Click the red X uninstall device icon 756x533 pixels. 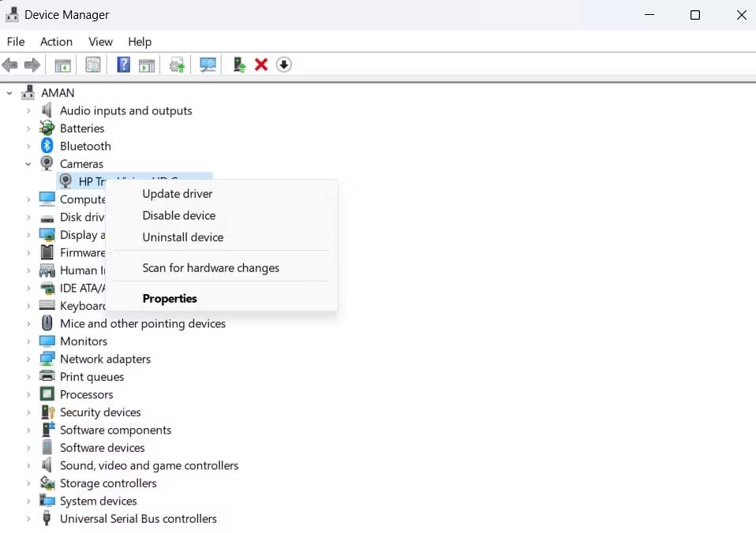[x=261, y=65]
